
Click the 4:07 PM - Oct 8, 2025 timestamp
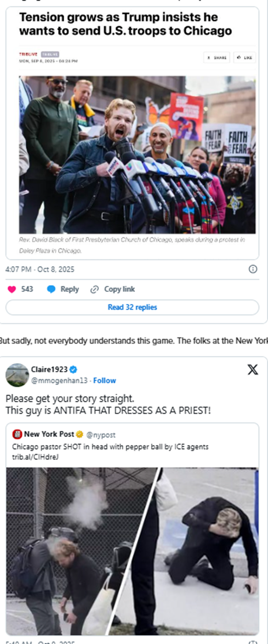[x=40, y=269]
